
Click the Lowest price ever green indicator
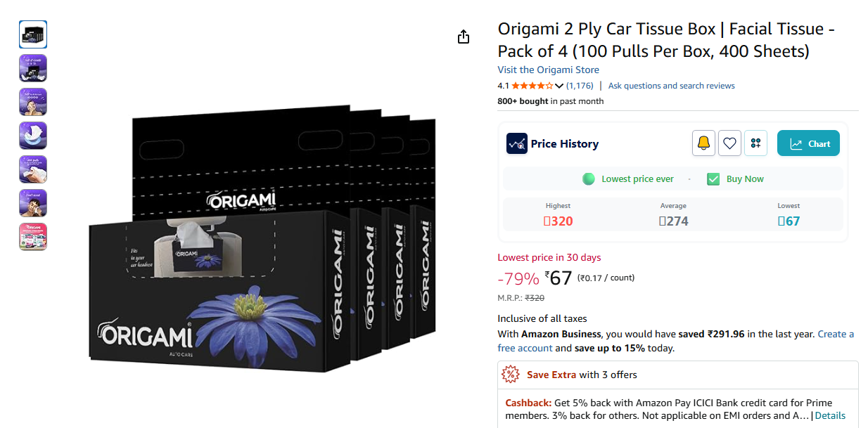589,179
